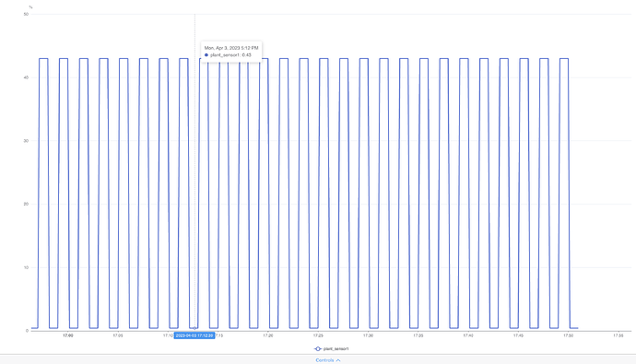Click the highlighted 2023-04-03 17:12:39 time label
This screenshot has height=364, width=636.
[x=194, y=335]
